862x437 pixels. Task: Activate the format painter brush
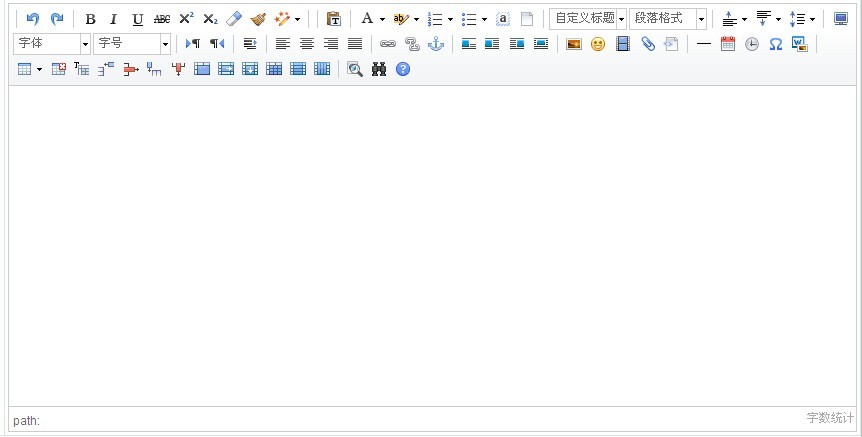coord(258,19)
